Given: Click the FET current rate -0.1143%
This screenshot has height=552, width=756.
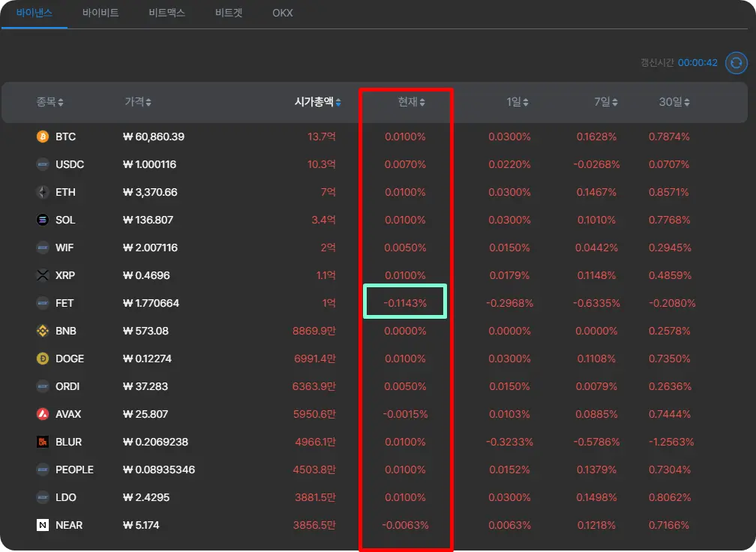Looking at the screenshot, I should 405,303.
